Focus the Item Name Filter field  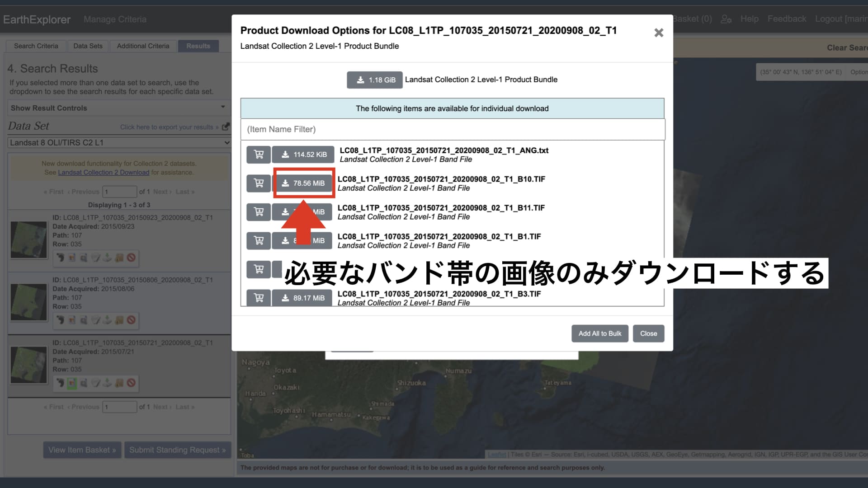click(x=453, y=129)
